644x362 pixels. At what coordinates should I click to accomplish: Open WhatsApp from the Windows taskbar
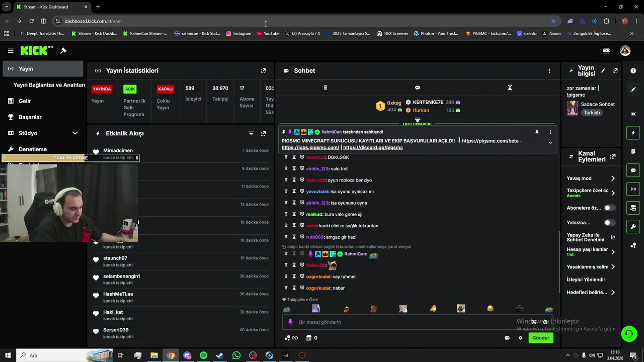tap(236, 355)
